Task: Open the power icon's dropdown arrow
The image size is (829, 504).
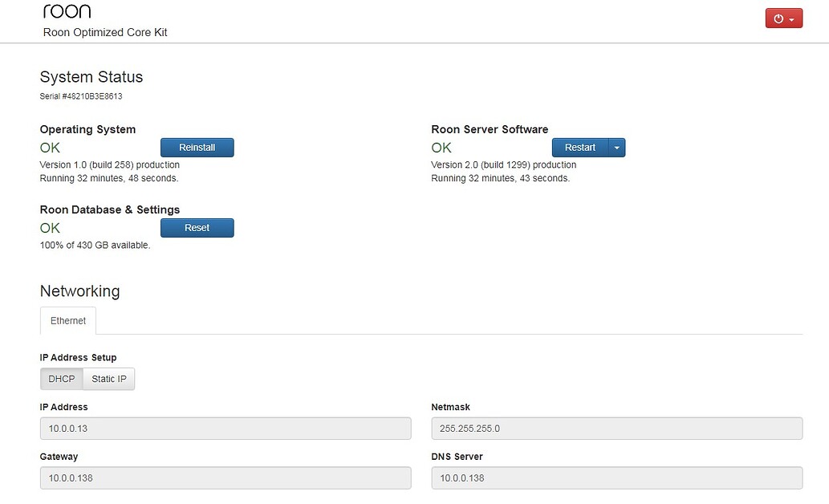Action: [791, 18]
